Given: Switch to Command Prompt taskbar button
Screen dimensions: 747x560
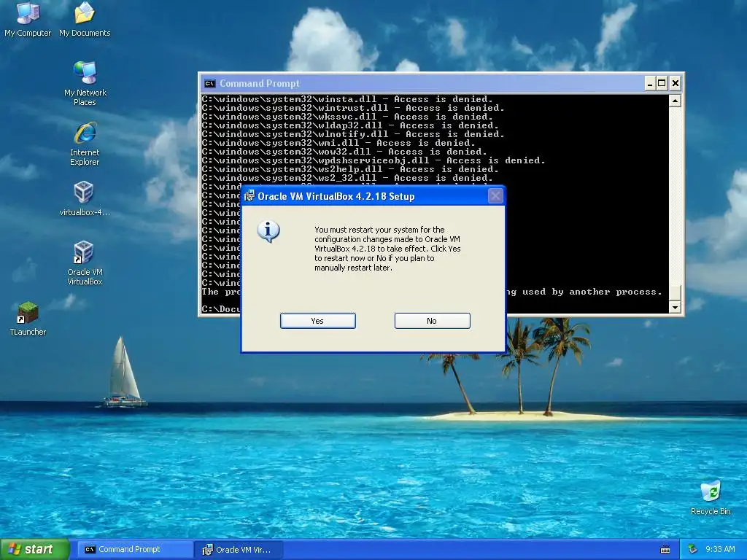Looking at the screenshot, I should (x=134, y=549).
